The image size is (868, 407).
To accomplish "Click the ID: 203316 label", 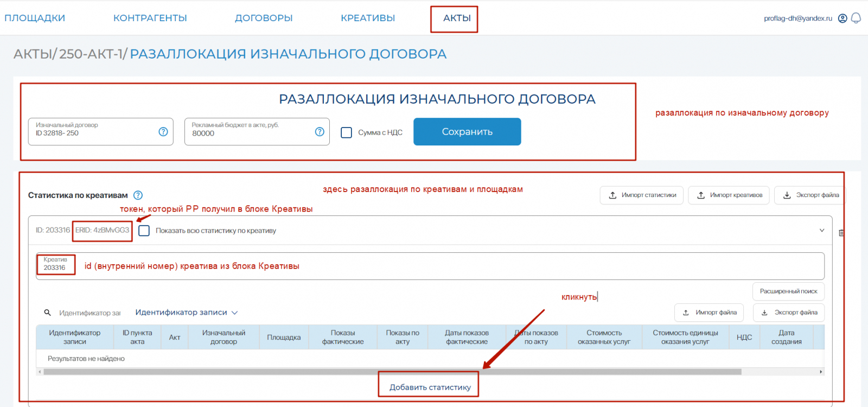I will click(53, 230).
